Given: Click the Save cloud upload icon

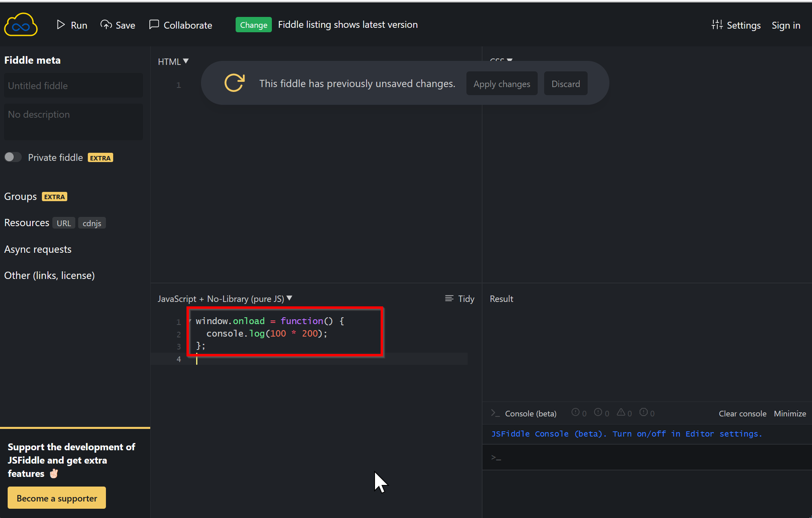Looking at the screenshot, I should tap(106, 25).
